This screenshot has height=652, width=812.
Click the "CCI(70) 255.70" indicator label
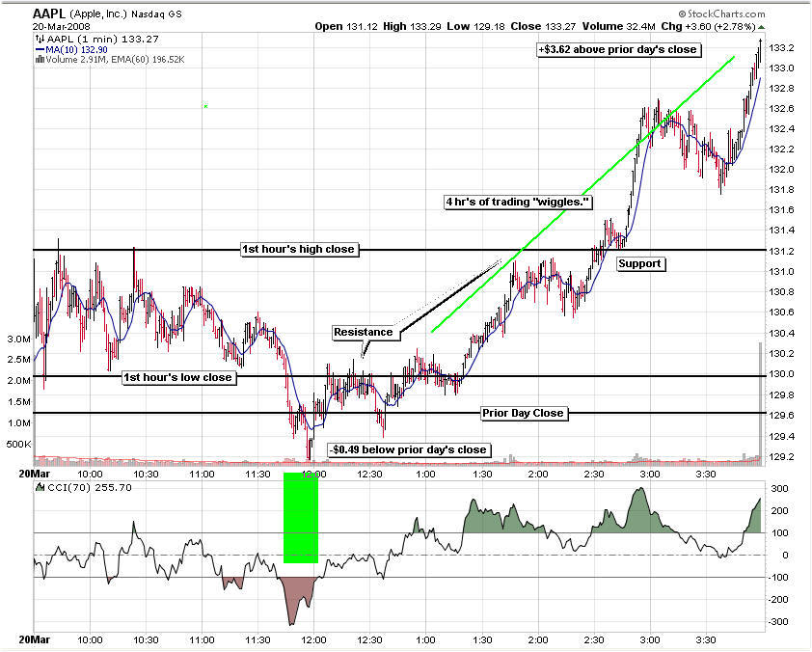click(89, 487)
